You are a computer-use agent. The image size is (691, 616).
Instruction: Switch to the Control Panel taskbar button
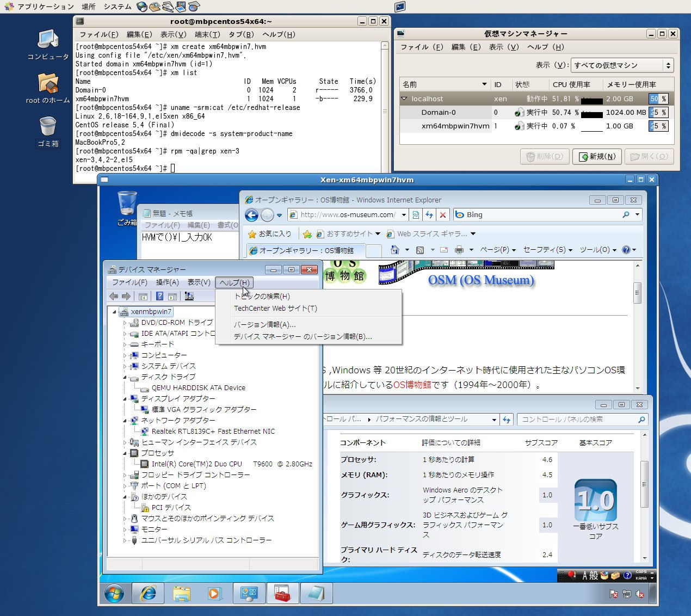pos(249,593)
